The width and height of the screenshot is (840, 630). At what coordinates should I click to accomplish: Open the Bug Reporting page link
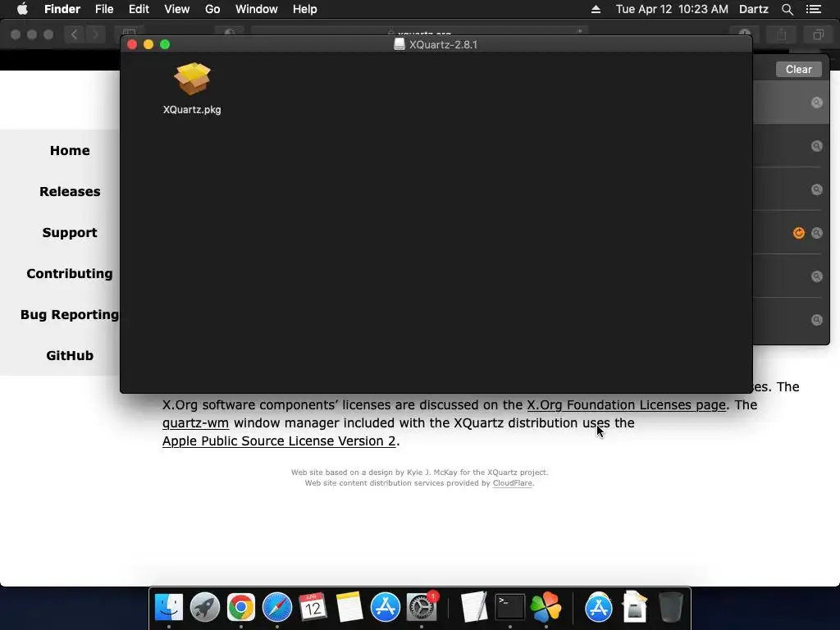(x=70, y=314)
